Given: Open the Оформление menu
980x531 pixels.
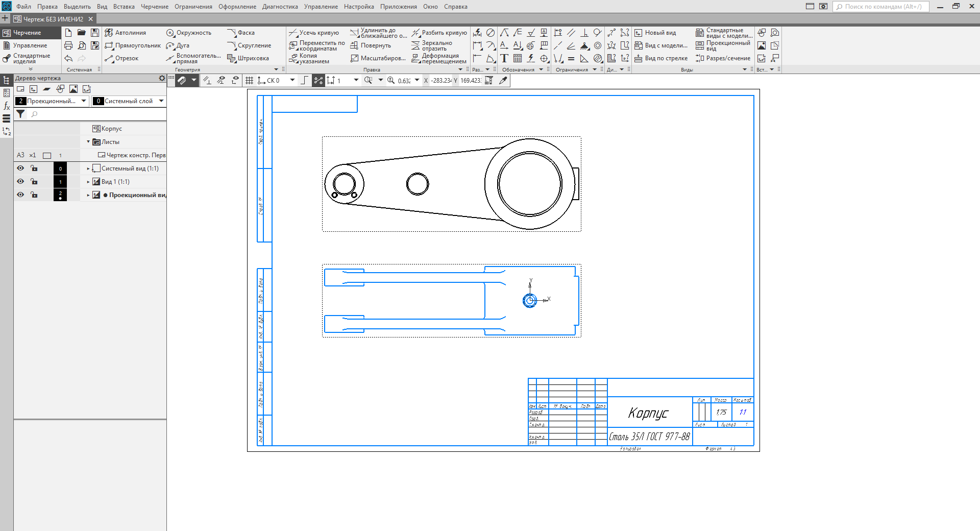Looking at the screenshot, I should [x=237, y=7].
